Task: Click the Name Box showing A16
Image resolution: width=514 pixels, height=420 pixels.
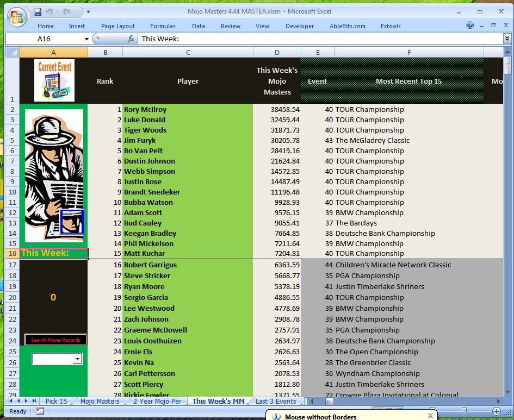Action: (x=44, y=39)
